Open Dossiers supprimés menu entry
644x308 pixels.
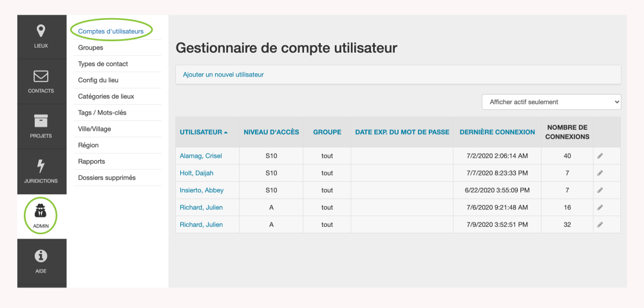pos(107,177)
